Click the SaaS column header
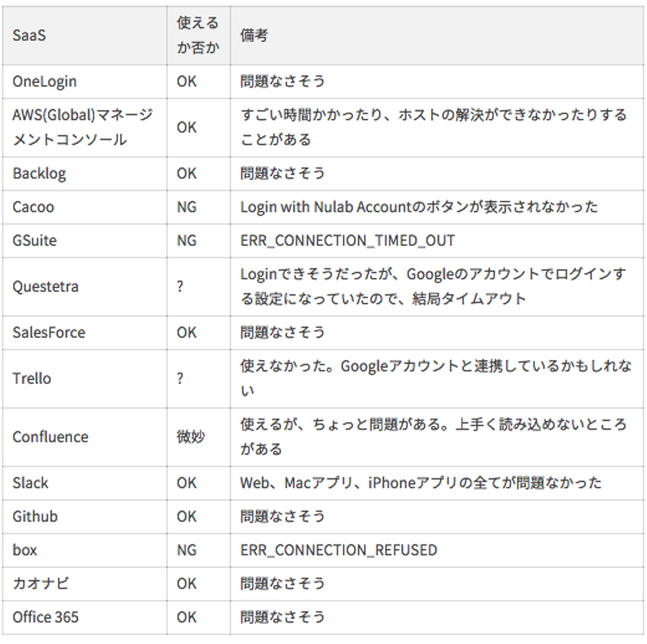Screen dimensions: 647x644 [29, 35]
